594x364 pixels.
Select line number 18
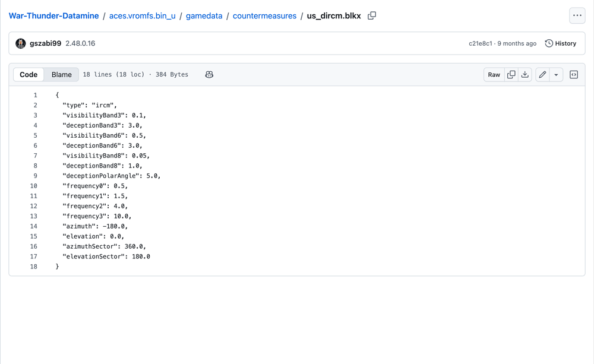pos(34,267)
